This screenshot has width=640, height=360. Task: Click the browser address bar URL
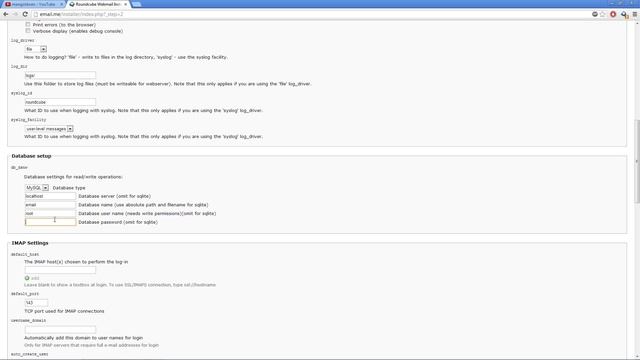81,14
